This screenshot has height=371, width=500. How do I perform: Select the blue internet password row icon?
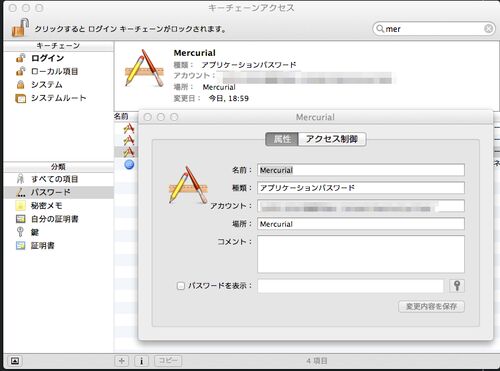(129, 164)
